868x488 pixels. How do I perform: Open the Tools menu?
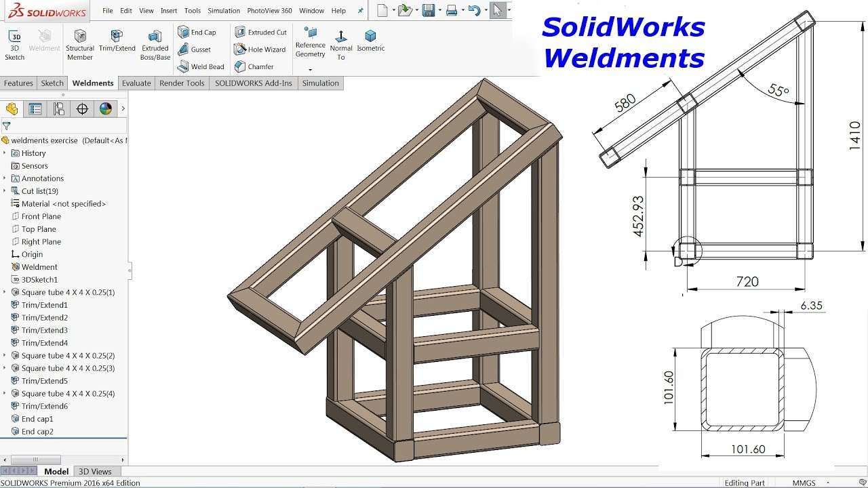[x=193, y=11]
